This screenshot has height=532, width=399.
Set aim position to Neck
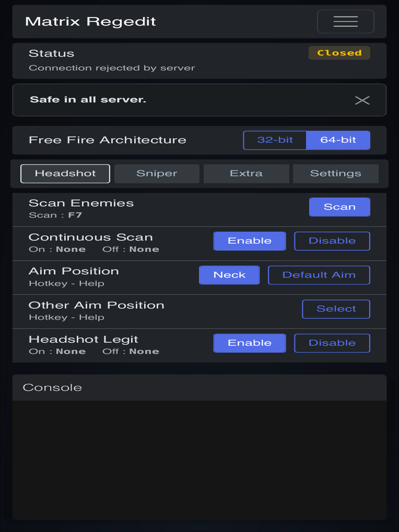(229, 275)
